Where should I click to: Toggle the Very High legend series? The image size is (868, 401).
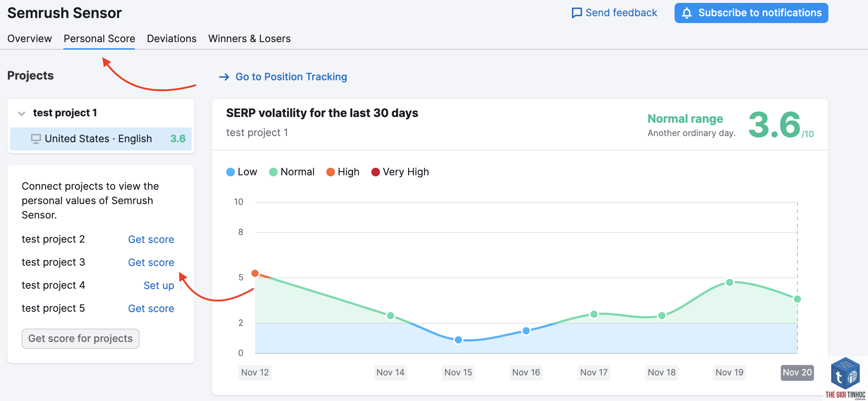tap(400, 172)
